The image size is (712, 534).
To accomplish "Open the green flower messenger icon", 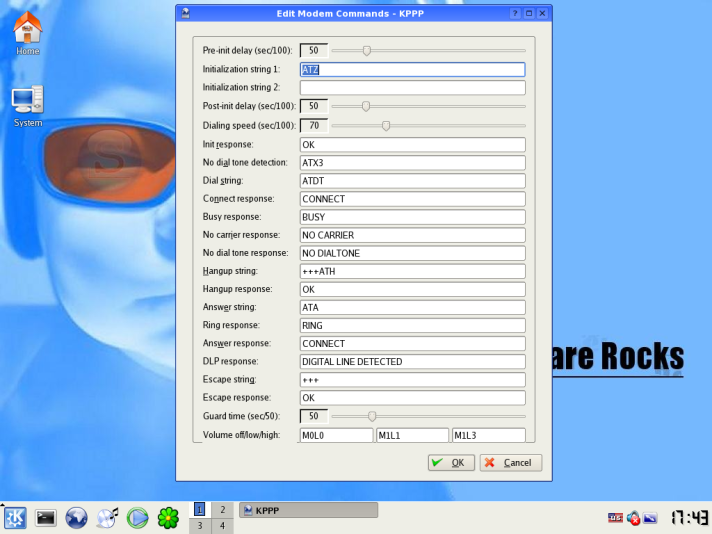I will (x=168, y=518).
